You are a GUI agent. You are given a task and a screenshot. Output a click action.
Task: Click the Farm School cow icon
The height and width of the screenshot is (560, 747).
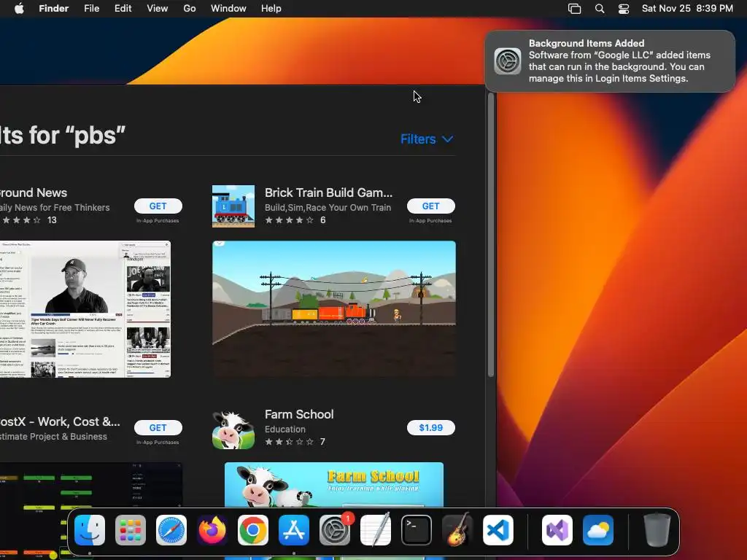coord(233,430)
